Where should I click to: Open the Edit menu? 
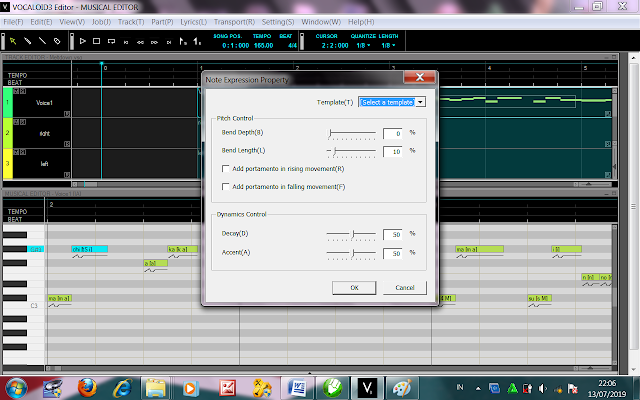point(41,22)
